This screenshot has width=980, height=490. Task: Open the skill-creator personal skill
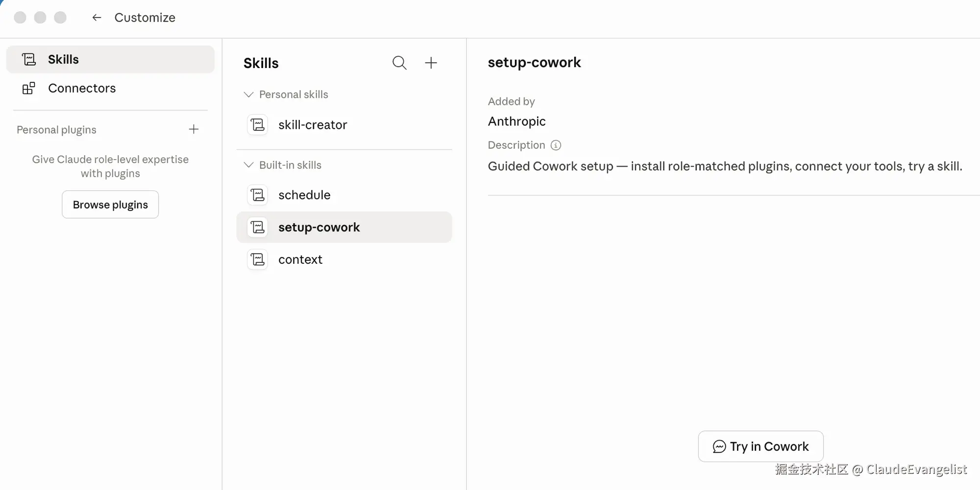[x=344, y=125]
